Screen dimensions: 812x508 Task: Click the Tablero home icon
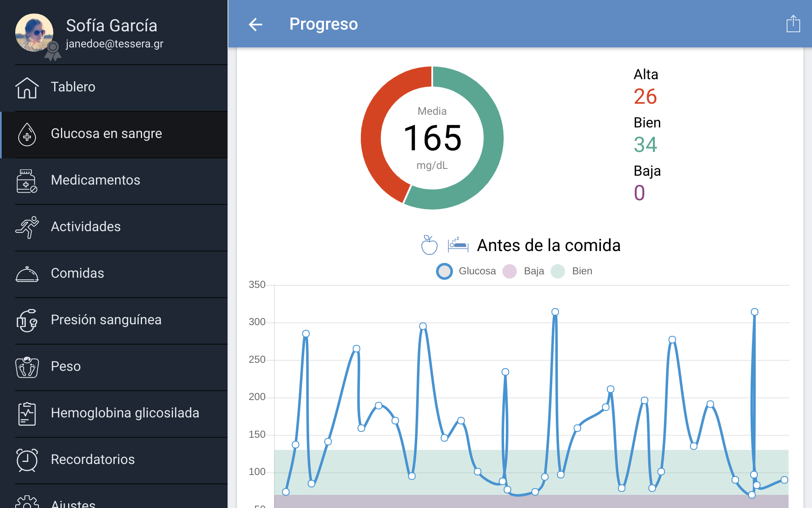click(x=27, y=88)
